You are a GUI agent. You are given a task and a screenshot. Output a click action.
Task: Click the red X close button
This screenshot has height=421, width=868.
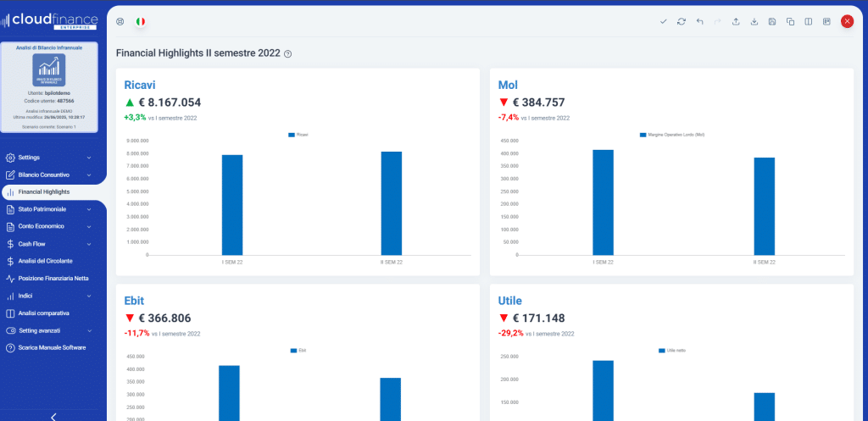pyautogui.click(x=847, y=21)
